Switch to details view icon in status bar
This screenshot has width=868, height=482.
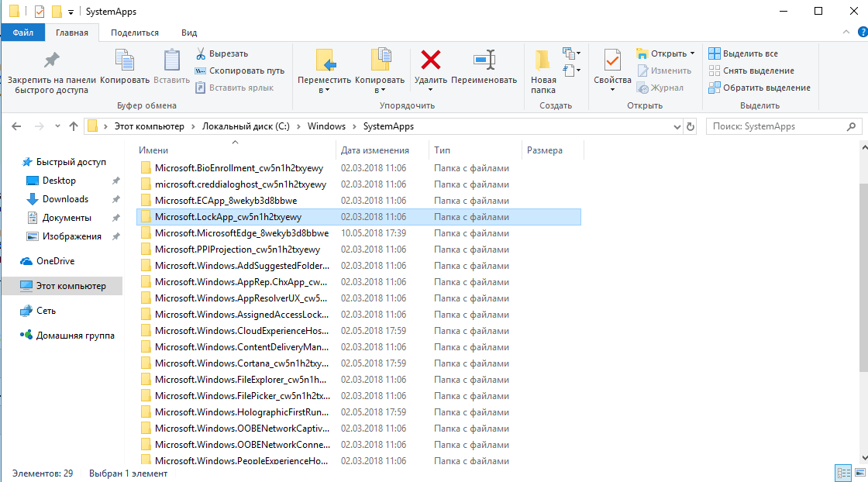(844, 473)
